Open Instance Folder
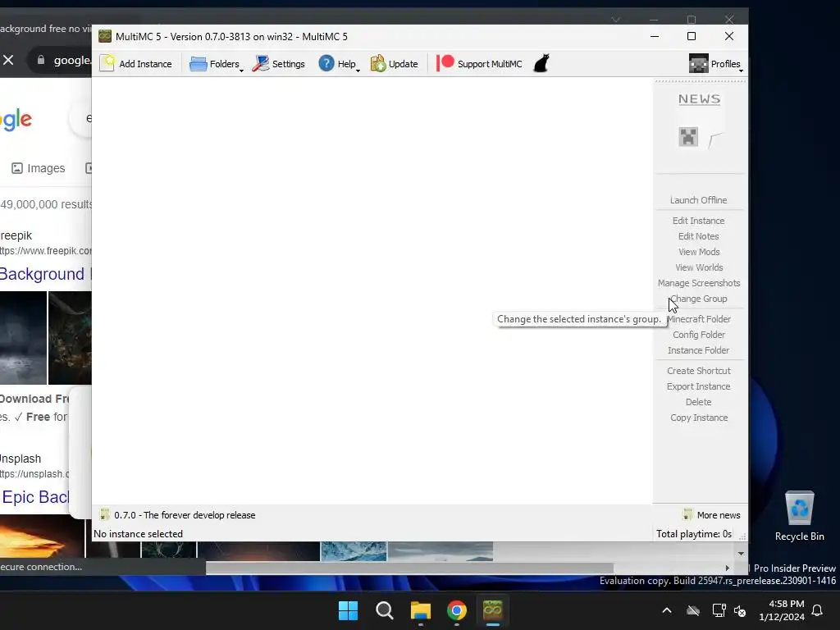 point(699,350)
